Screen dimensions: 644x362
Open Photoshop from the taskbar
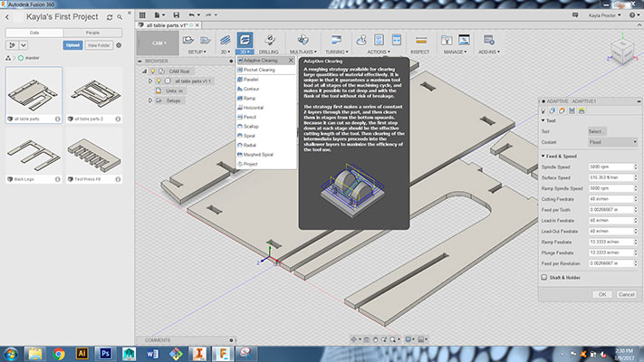tap(105, 353)
